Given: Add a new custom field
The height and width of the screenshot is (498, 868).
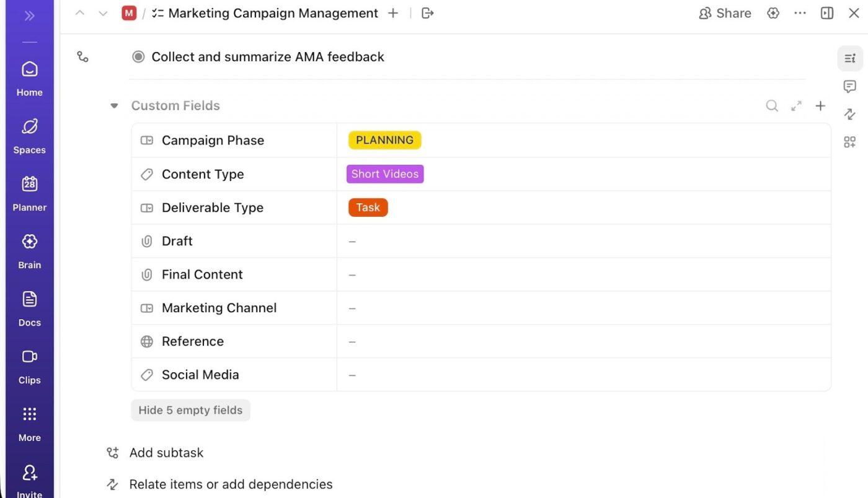Looking at the screenshot, I should [820, 105].
